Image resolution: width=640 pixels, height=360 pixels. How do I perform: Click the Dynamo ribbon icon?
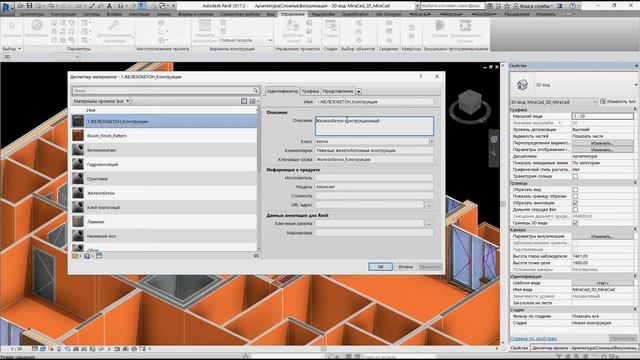pyautogui.click(x=440, y=25)
